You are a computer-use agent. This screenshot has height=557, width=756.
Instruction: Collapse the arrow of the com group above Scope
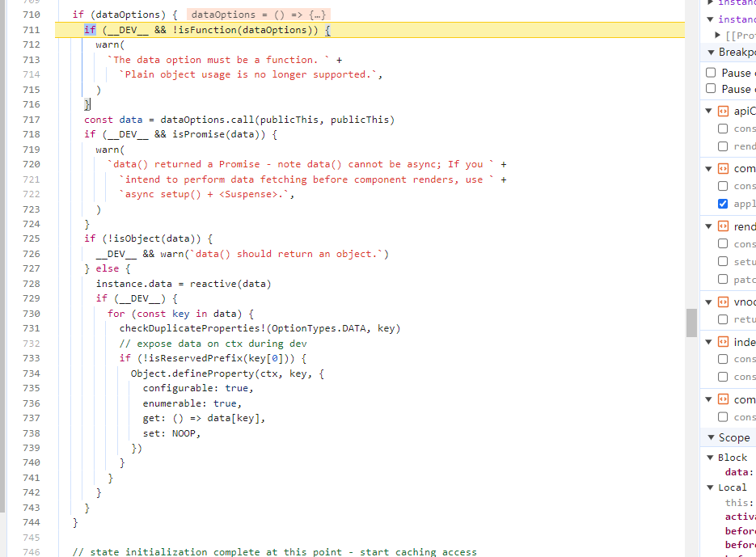(x=709, y=400)
